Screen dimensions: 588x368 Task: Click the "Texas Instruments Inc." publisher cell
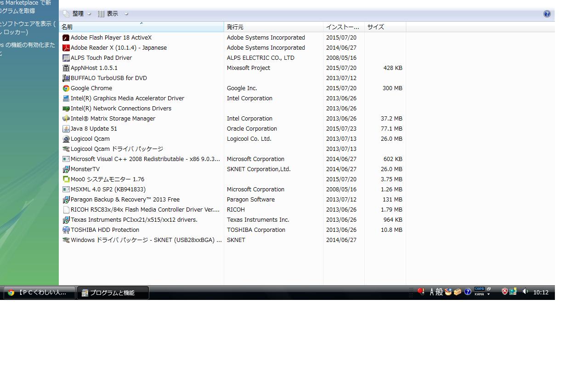pos(258,220)
